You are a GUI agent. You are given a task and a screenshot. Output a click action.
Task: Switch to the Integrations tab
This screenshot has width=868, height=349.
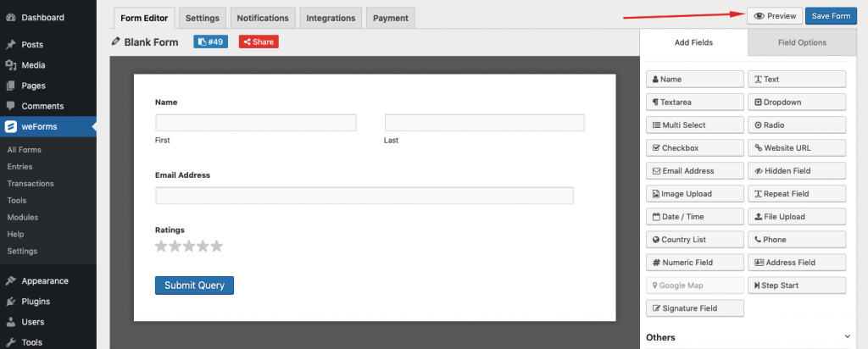click(x=331, y=18)
